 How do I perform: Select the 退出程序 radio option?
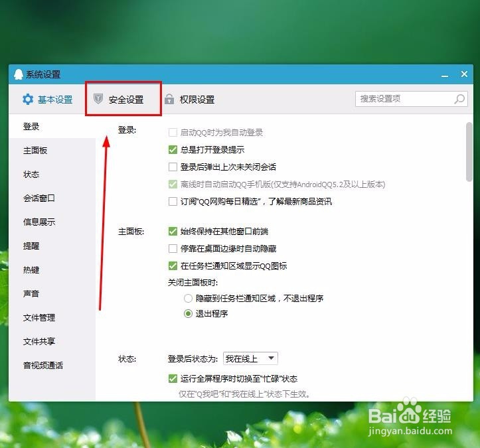pos(188,314)
